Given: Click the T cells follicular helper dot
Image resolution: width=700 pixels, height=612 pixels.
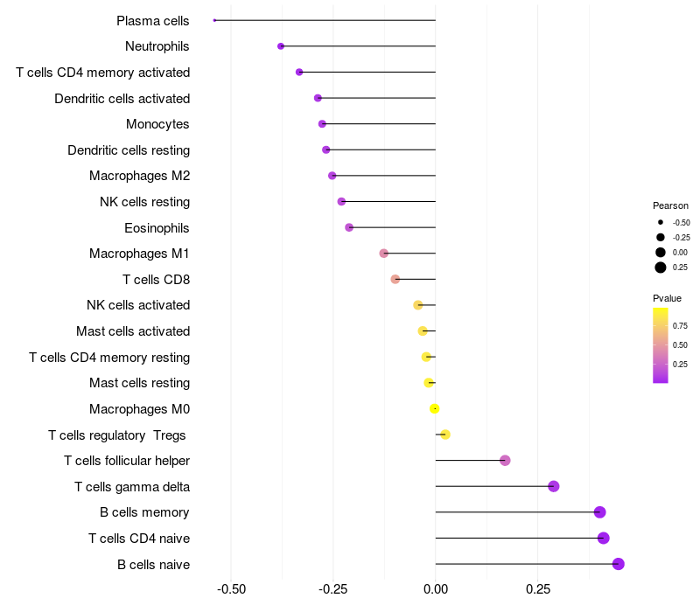Looking at the screenshot, I should tap(505, 461).
